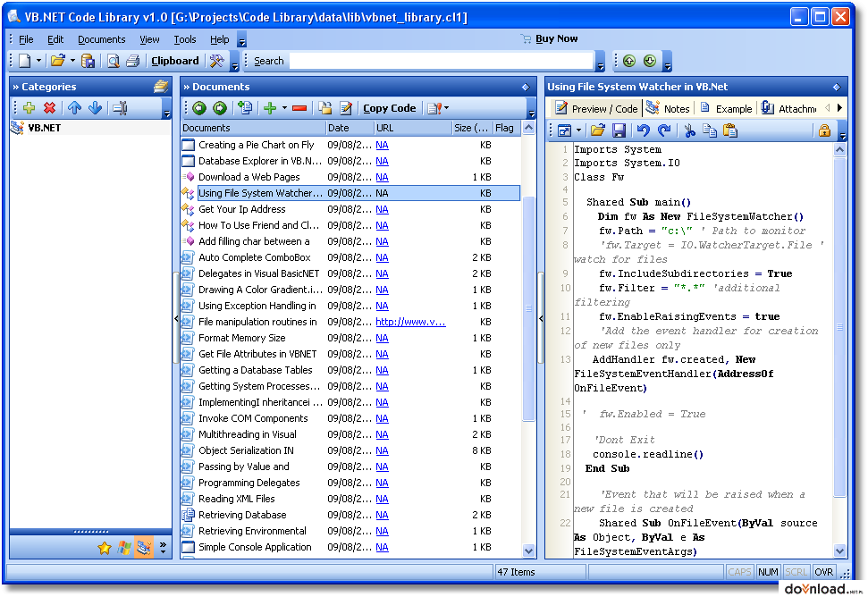Undo last edit in code editor
868x597 pixels.
point(644,131)
